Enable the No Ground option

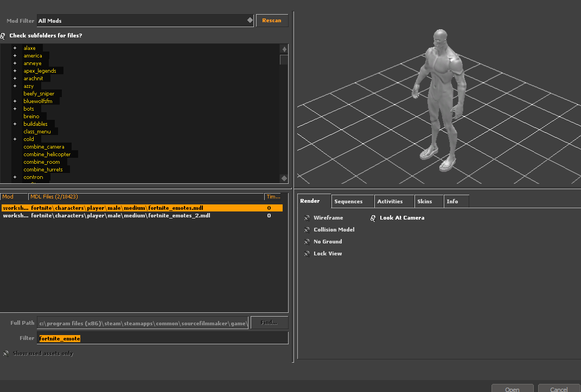[308, 242]
